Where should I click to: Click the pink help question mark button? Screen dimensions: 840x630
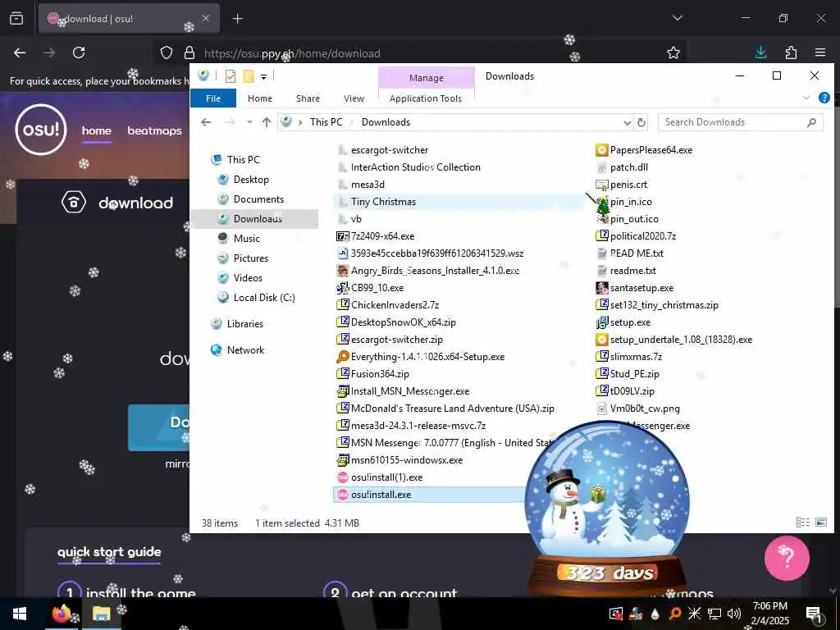coord(787,558)
